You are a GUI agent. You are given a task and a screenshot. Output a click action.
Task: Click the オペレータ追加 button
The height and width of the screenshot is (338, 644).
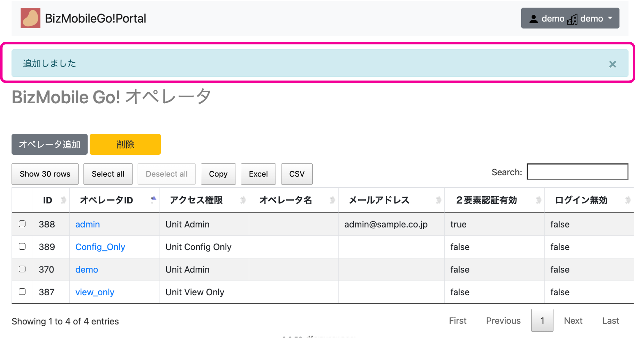pyautogui.click(x=49, y=144)
